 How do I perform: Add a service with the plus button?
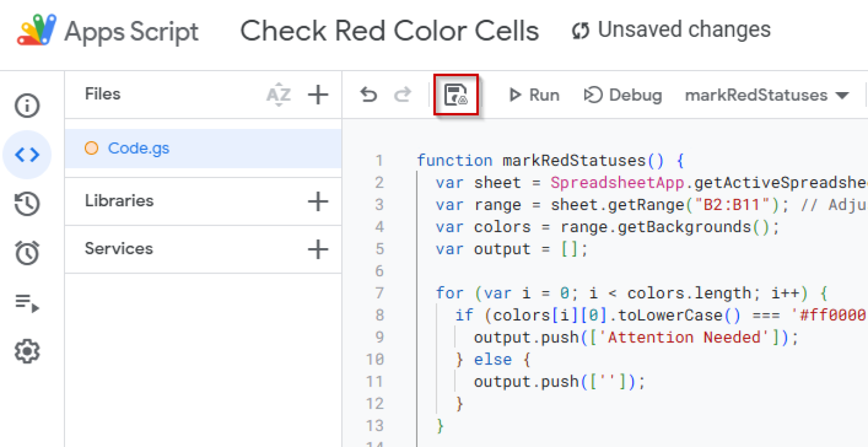tap(318, 249)
